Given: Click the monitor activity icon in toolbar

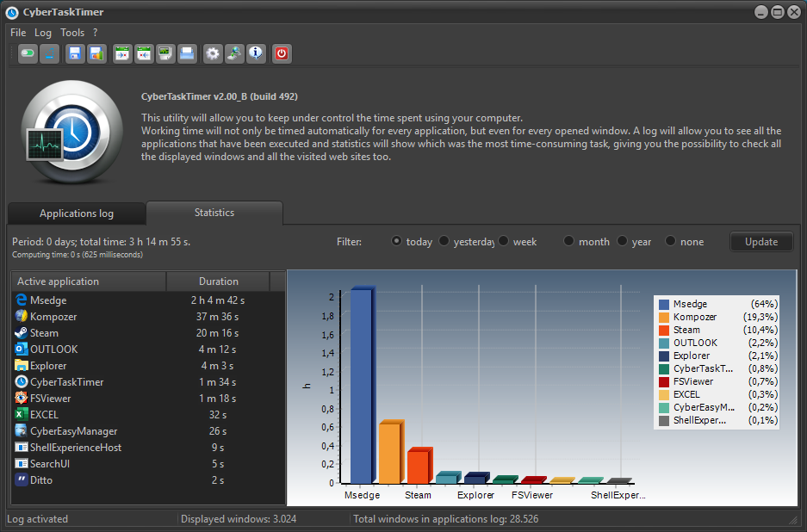Looking at the screenshot, I should (165, 54).
